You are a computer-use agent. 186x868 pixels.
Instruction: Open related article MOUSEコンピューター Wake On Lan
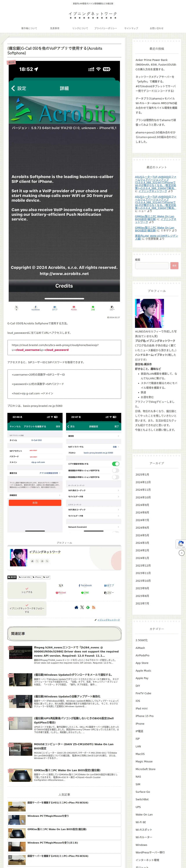pos(64,751)
